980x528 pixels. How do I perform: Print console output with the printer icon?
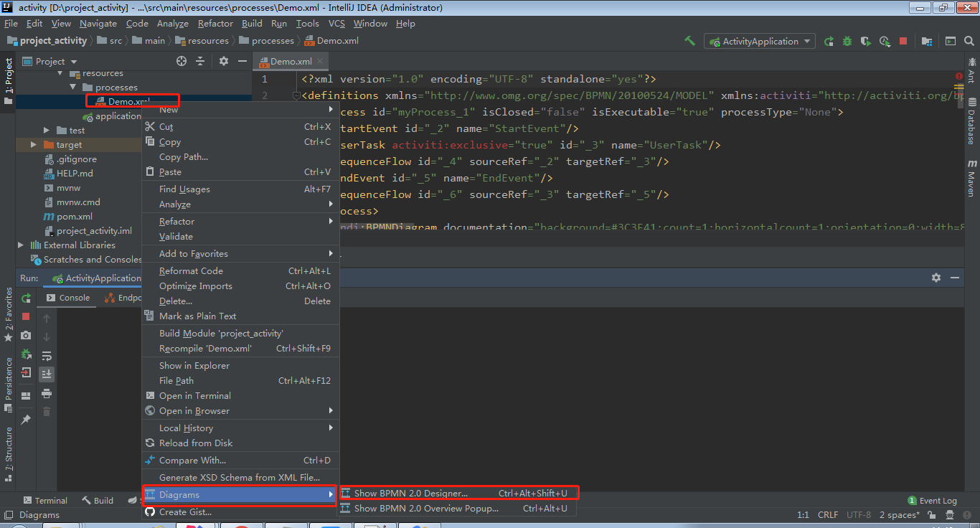46,393
